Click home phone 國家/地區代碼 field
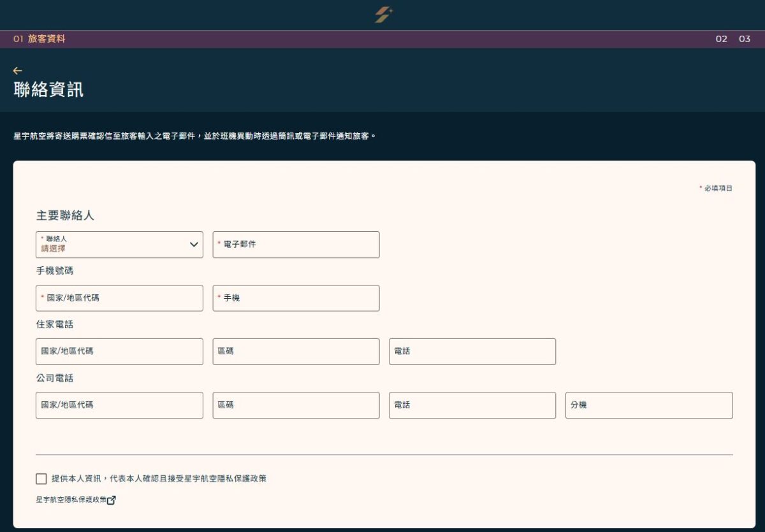 tap(119, 352)
